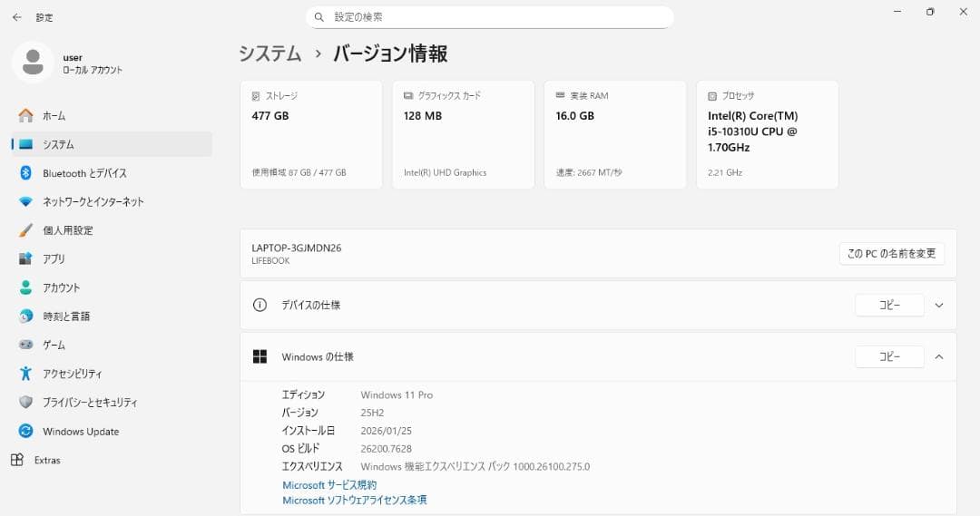
Task: Open the ストレージ 477 GB card
Action: click(311, 134)
